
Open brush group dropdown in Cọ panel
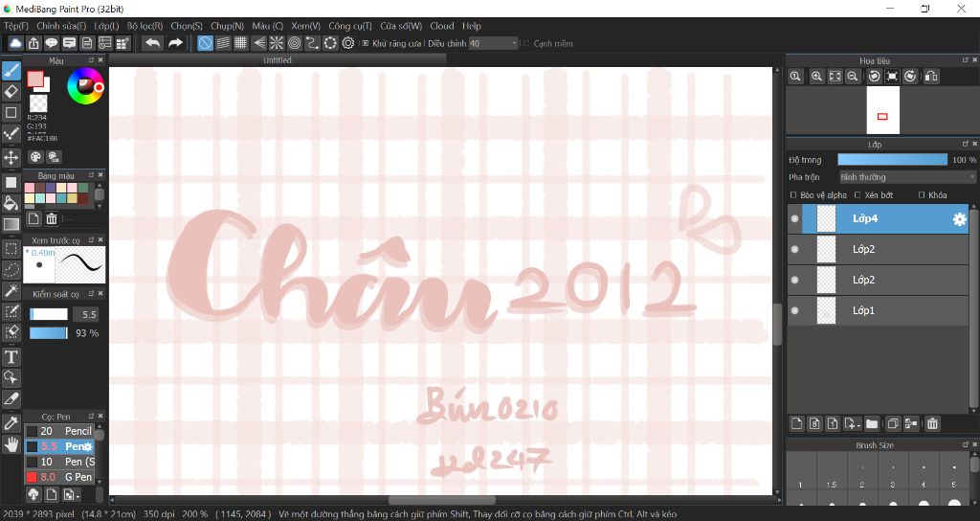72,495
